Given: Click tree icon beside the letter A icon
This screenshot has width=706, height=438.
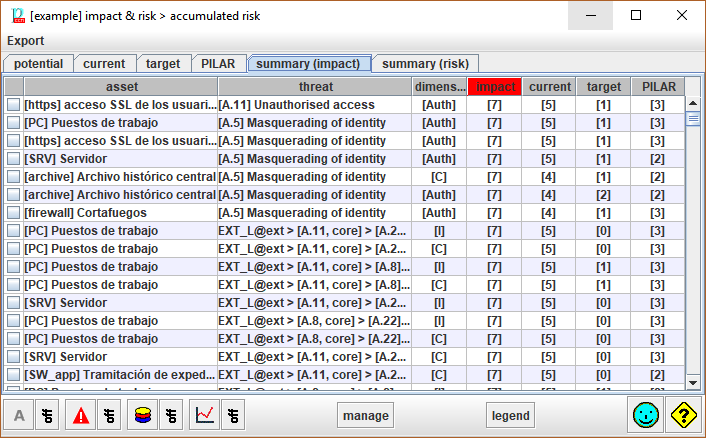Looking at the screenshot, I should tap(46, 414).
